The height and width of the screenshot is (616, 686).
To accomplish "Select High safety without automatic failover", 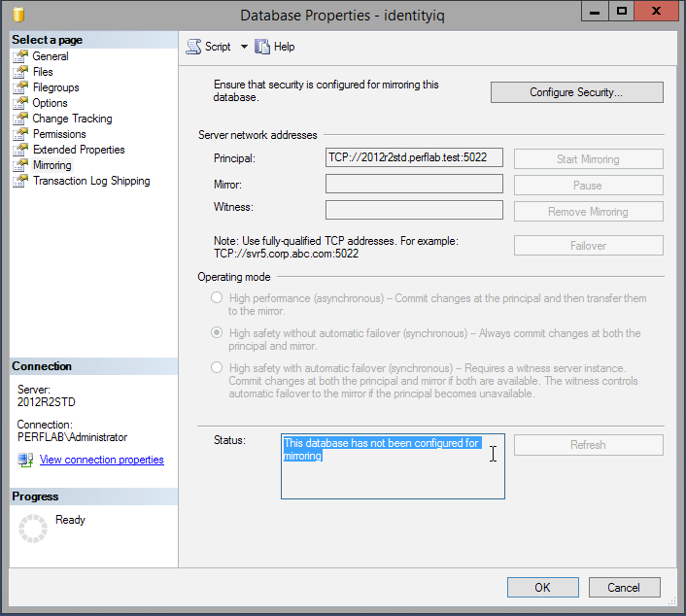I will pos(217,333).
